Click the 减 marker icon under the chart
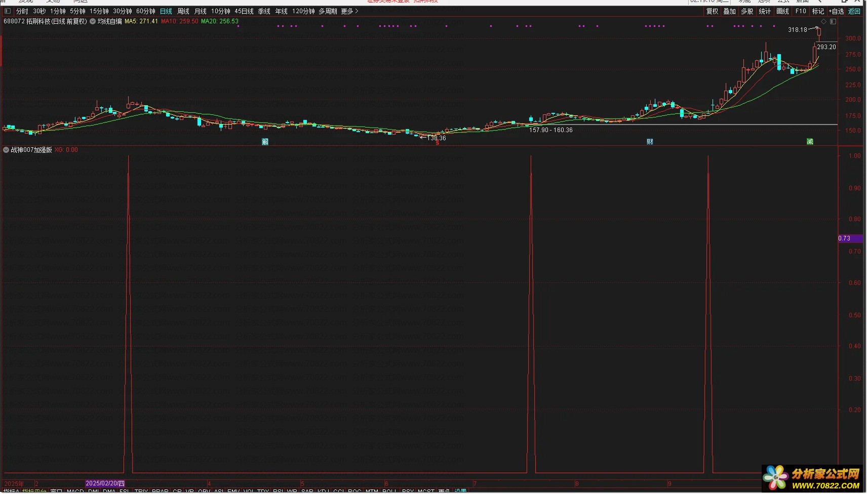The image size is (868, 494). pos(810,142)
